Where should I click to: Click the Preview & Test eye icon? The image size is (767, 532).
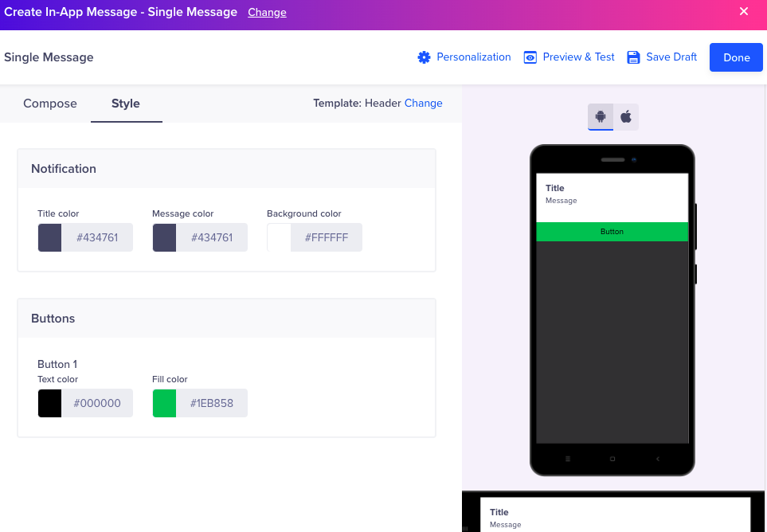coord(530,57)
